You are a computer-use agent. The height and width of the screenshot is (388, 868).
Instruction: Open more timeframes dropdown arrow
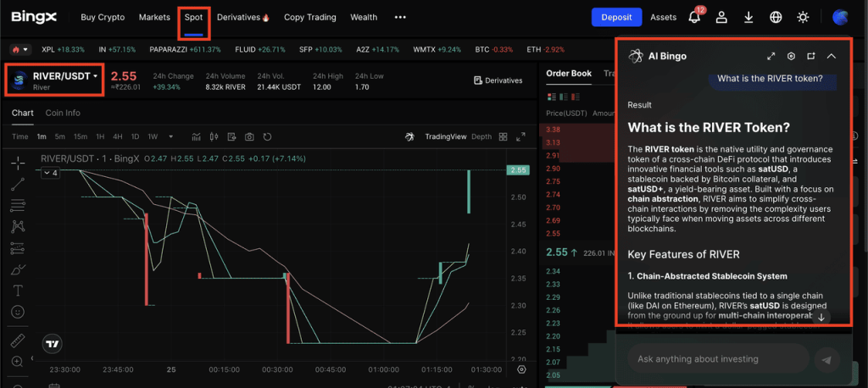coord(171,136)
